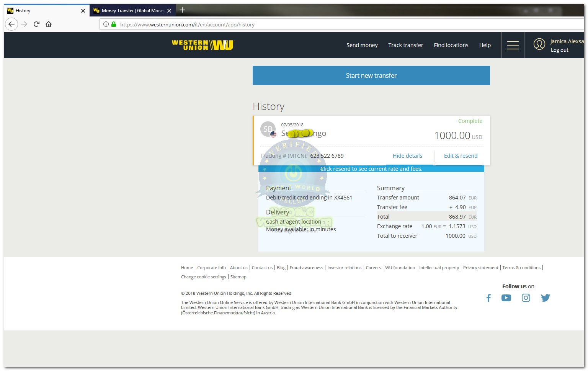Screen dimensions: 588x371
Task: Open Find locations in navigation
Action: click(451, 45)
